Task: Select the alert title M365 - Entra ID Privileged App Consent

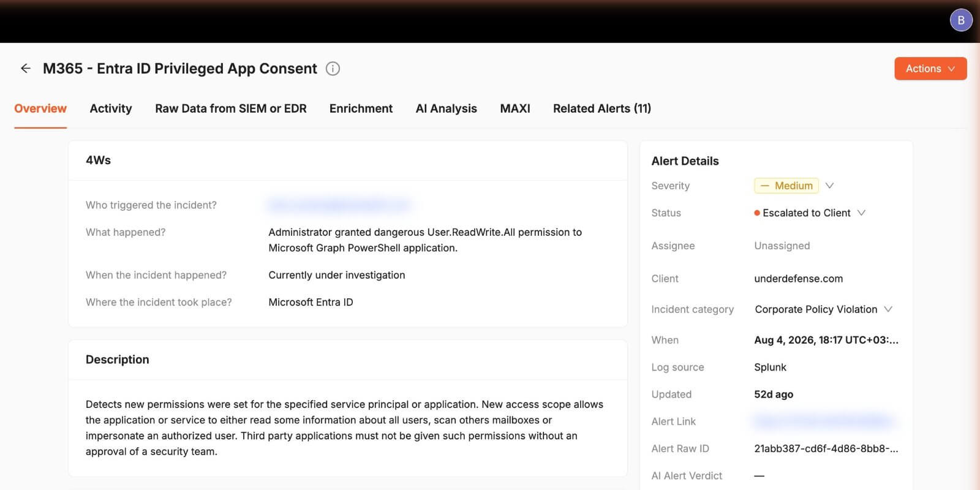Action: (x=180, y=69)
